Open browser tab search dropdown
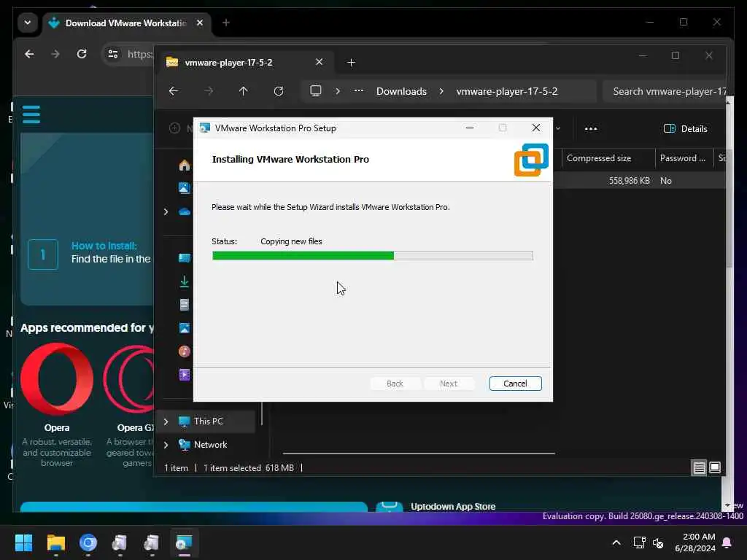 pos(28,23)
